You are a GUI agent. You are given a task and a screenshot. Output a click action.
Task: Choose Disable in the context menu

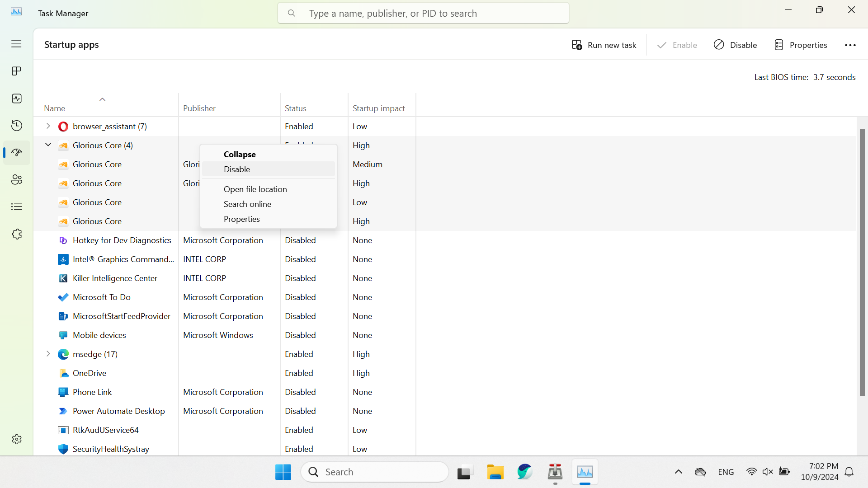(x=237, y=169)
